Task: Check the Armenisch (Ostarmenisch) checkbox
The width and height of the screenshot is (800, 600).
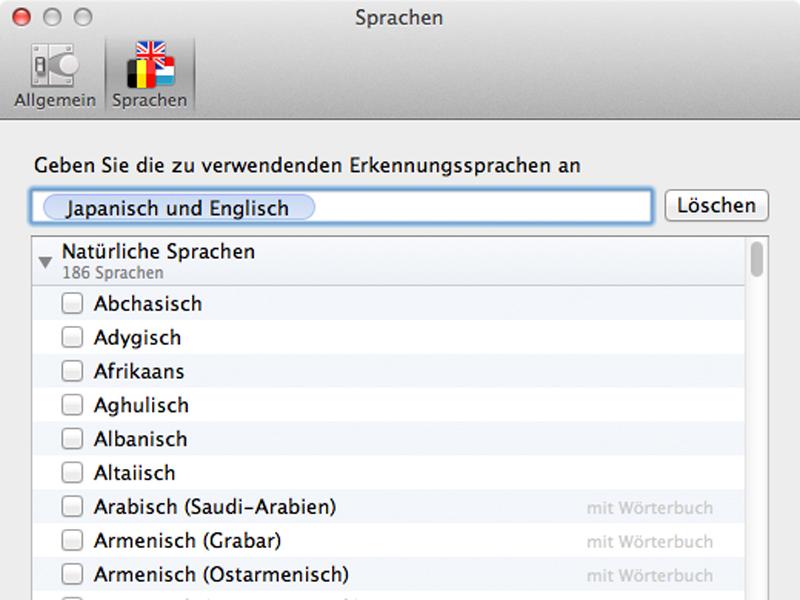Action: pyautogui.click(x=72, y=574)
